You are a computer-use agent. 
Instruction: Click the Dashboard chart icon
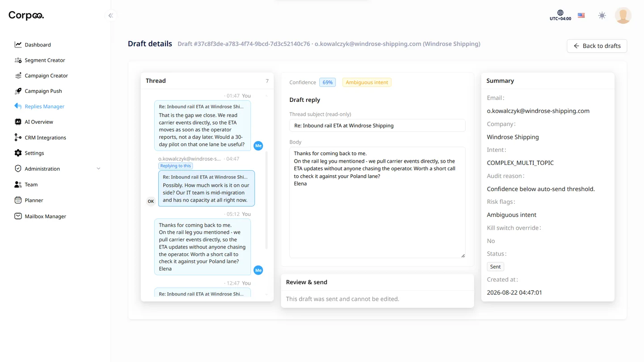pos(18,45)
